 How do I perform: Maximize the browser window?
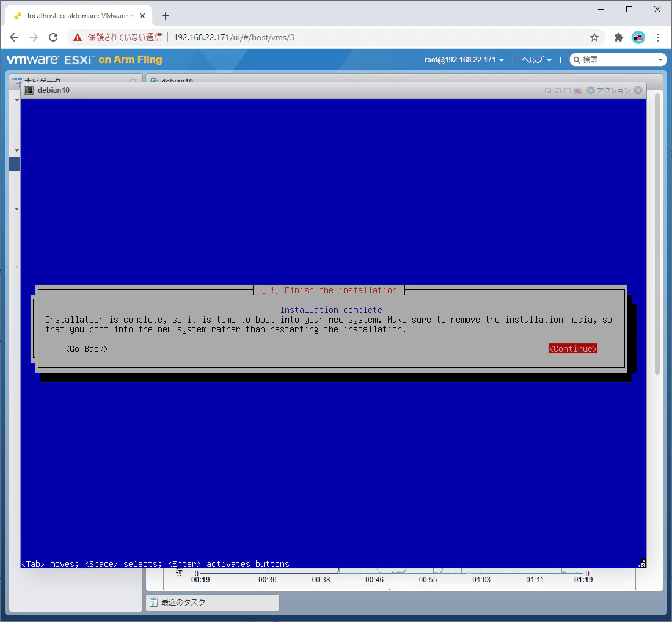click(629, 9)
